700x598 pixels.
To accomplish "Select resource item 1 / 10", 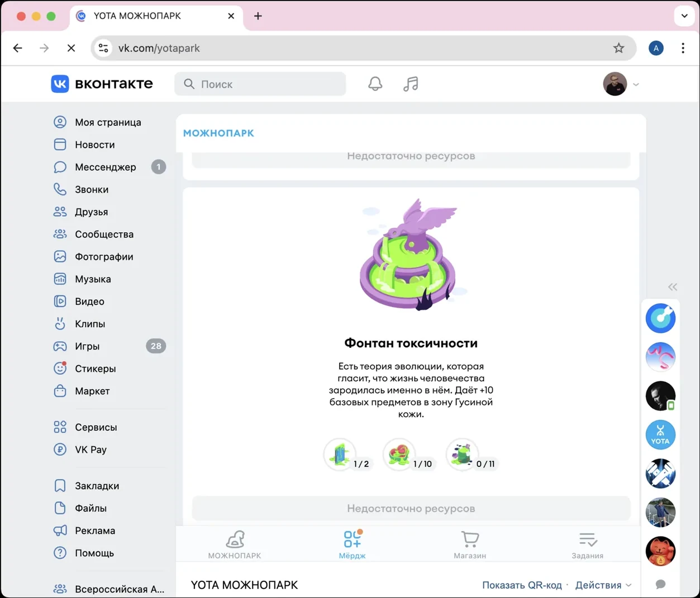I will tap(409, 455).
